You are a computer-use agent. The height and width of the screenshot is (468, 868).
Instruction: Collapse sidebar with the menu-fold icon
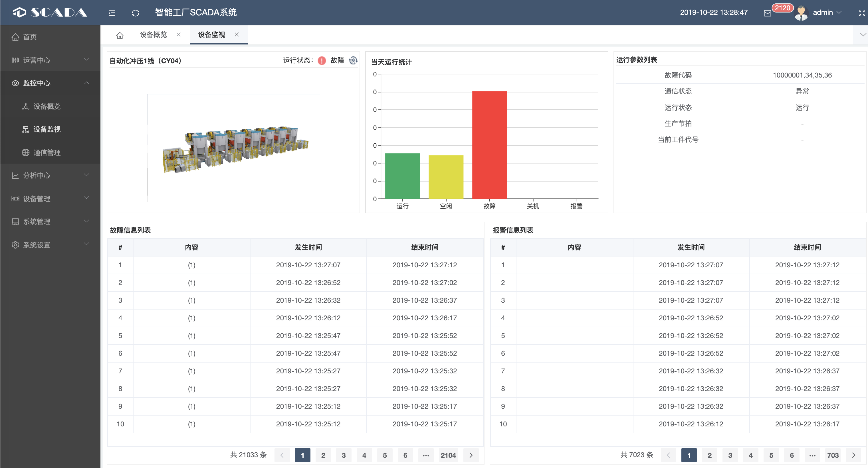click(112, 13)
